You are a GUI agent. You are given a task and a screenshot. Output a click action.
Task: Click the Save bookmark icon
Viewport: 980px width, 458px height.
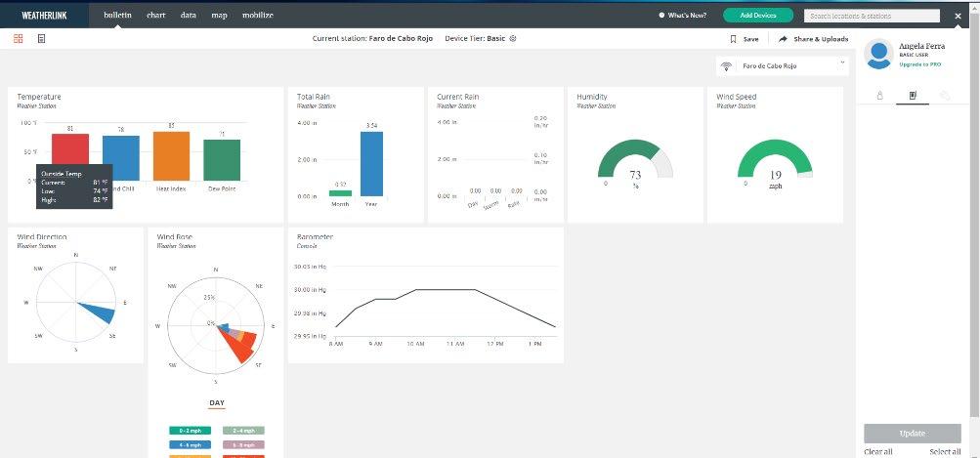point(734,39)
